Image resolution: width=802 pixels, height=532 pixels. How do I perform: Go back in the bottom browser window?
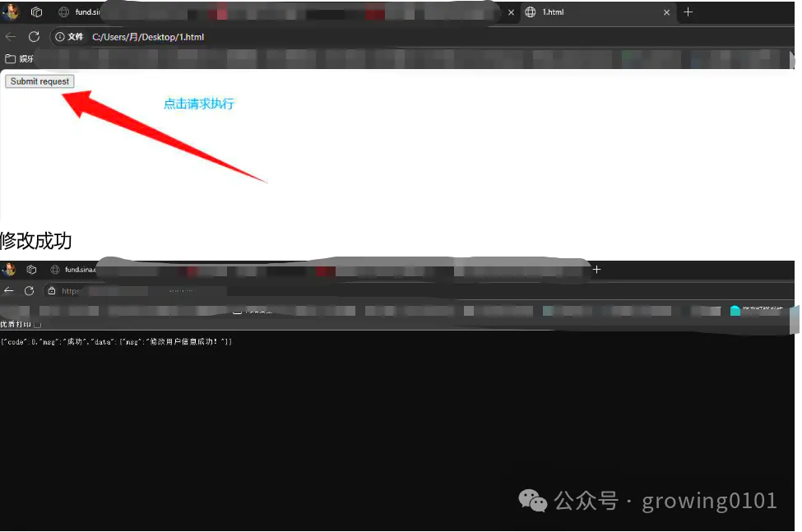(9, 291)
